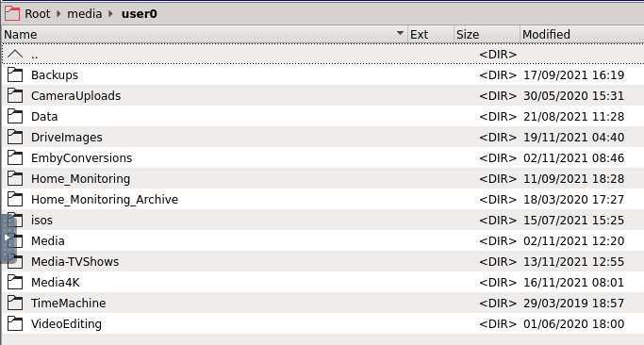Screen dimensions: 644x345
Task: Go to media in the breadcrumb path
Action: click(85, 13)
